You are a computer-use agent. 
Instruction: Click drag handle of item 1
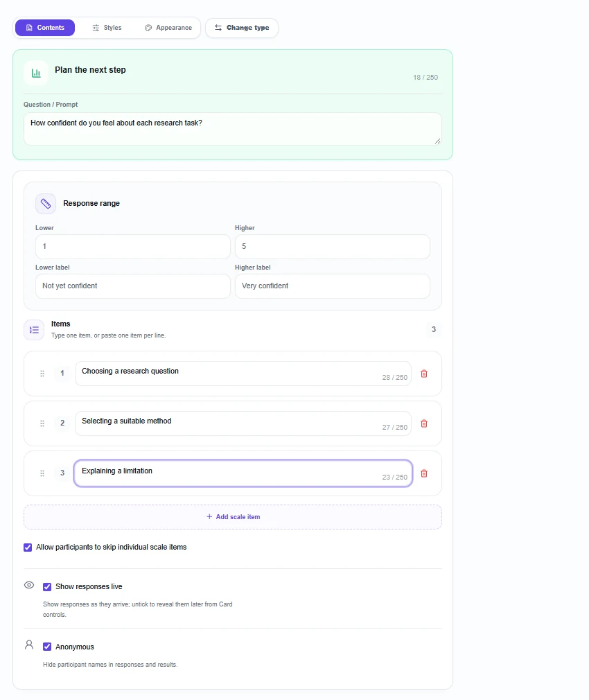coord(42,374)
